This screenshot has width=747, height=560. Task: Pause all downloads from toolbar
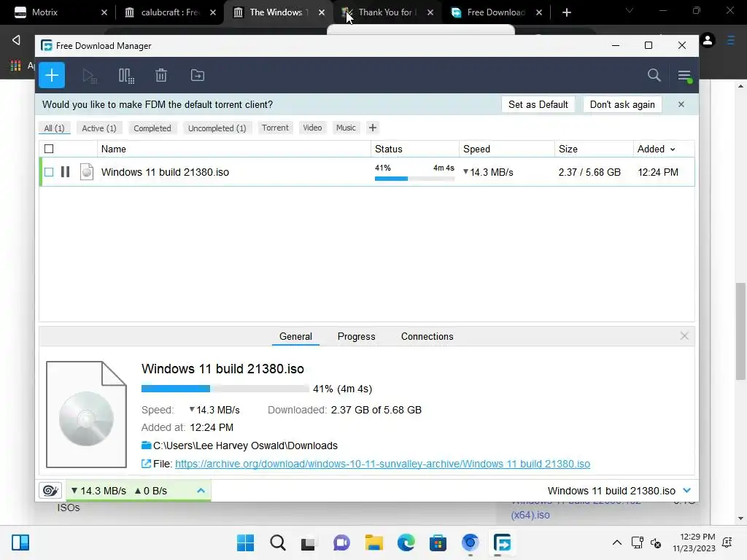pyautogui.click(x=126, y=76)
